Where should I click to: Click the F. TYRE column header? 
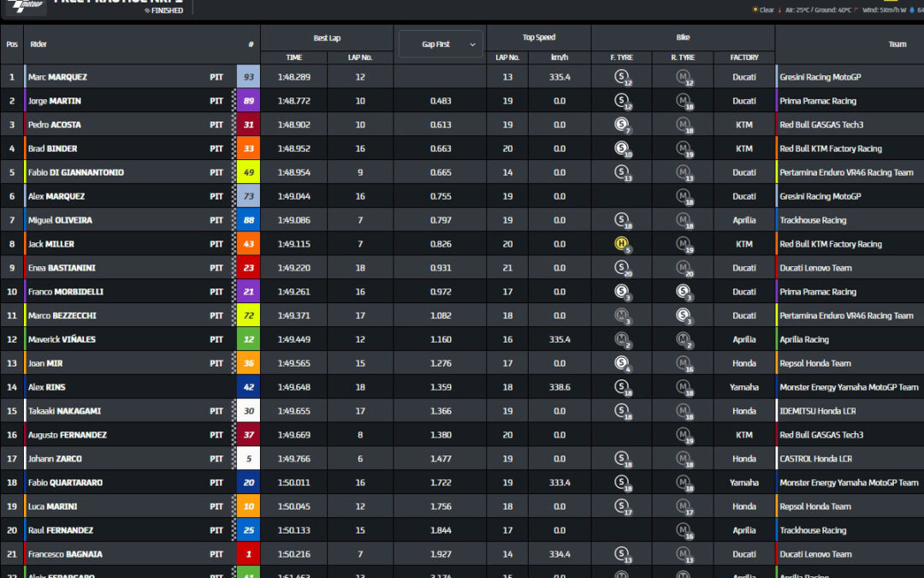click(x=622, y=57)
